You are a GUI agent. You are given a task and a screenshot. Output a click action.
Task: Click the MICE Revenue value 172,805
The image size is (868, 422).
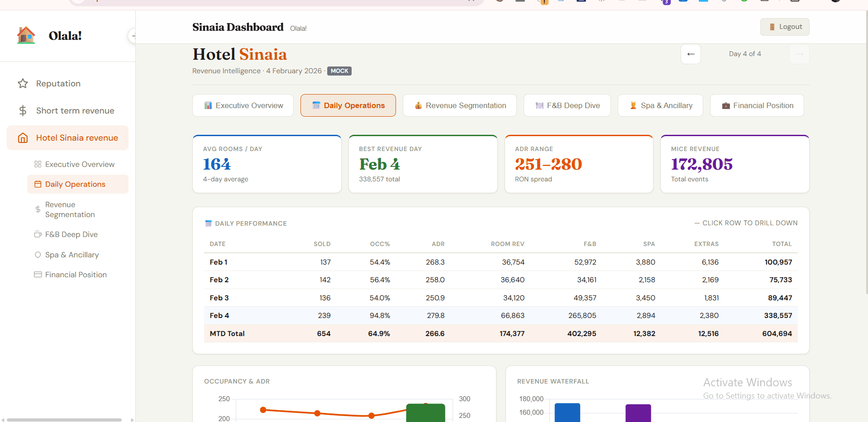702,164
